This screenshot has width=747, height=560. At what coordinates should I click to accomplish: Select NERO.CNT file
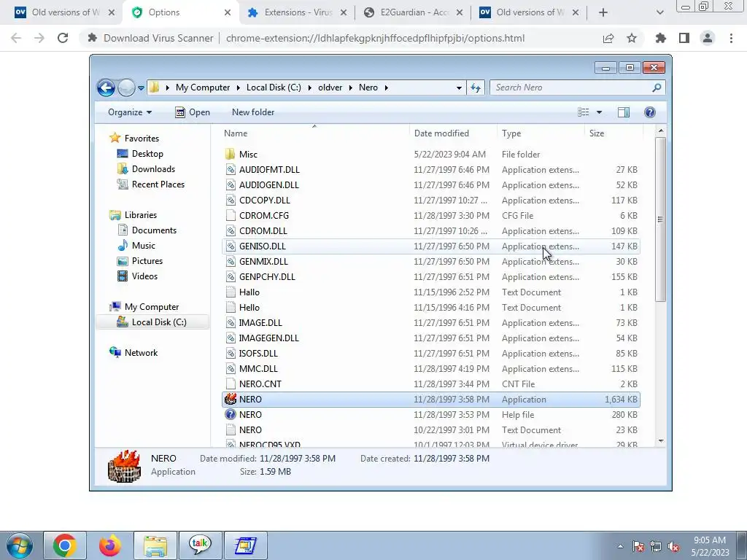[430, 384]
